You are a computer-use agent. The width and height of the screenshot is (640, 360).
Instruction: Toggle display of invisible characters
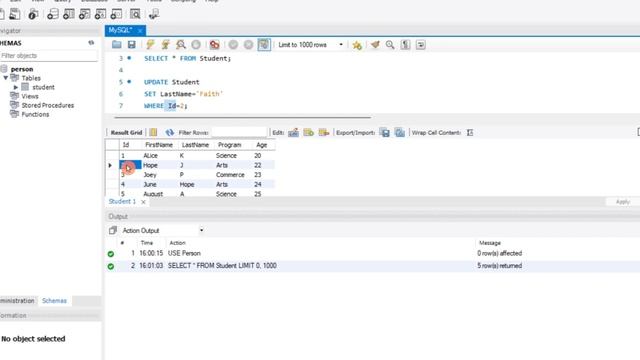405,44
